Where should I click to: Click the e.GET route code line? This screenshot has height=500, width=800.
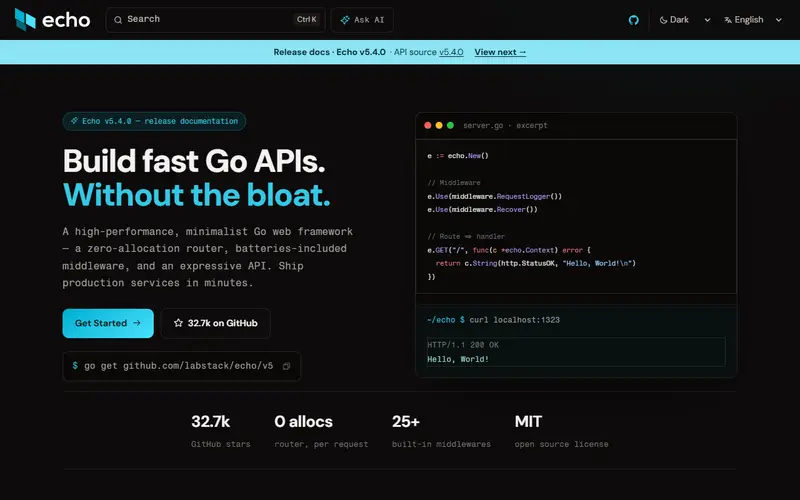coord(509,250)
